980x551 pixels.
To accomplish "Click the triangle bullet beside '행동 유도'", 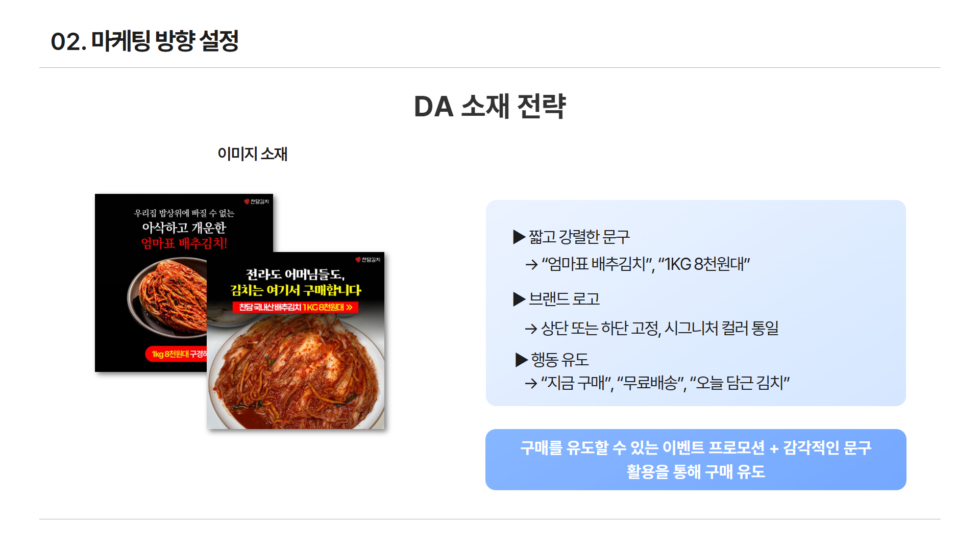I will [521, 360].
